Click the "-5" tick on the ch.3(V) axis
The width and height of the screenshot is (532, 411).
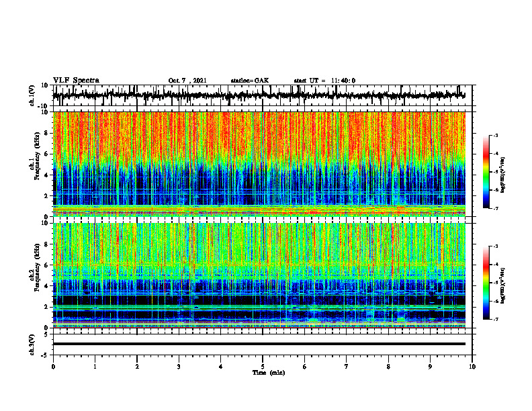click(x=44, y=355)
